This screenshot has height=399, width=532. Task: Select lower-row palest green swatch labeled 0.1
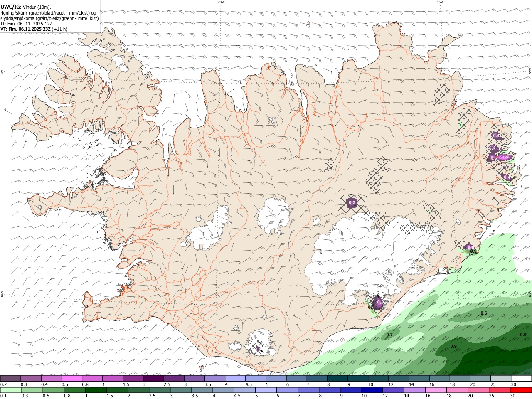click(11, 390)
